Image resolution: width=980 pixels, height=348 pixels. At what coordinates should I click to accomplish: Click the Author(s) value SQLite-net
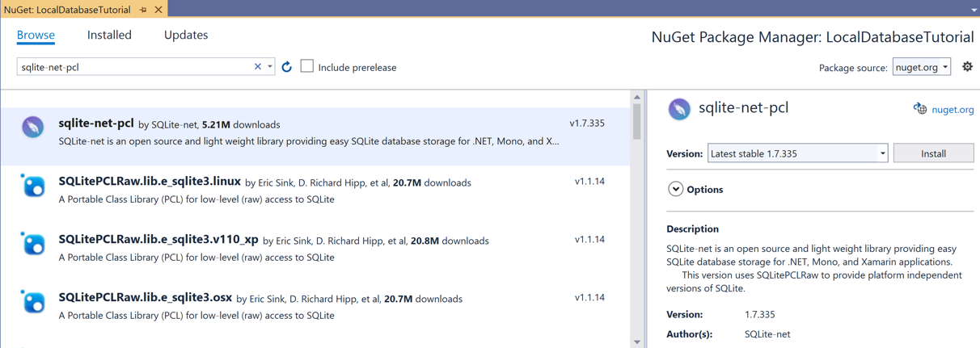tap(767, 334)
